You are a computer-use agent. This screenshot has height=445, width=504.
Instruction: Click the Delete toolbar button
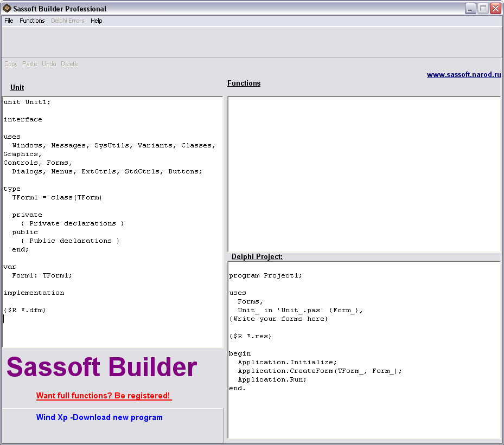69,64
